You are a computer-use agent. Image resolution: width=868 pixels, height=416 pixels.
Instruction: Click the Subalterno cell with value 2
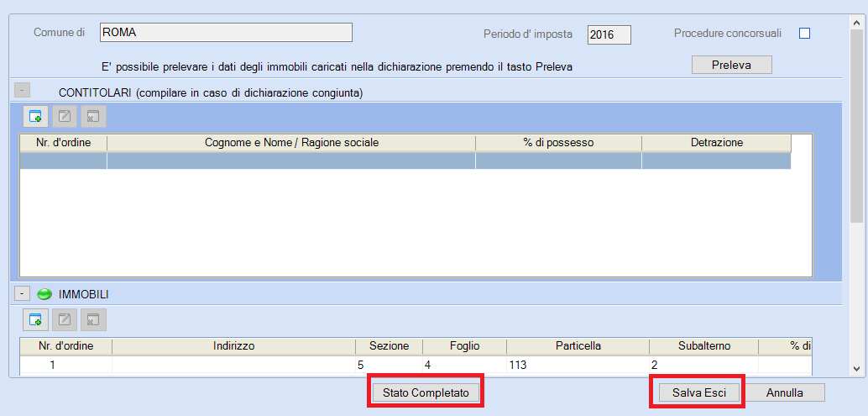tap(704, 365)
